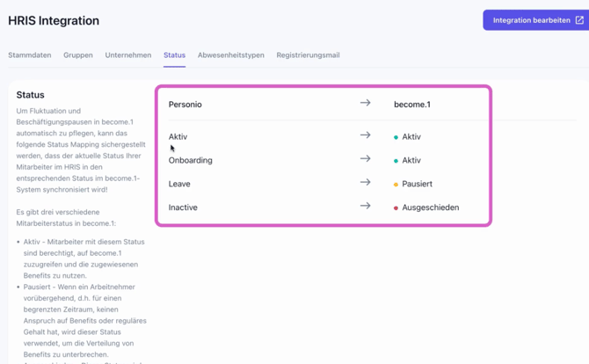Click green dot next to Onboarding's Aktiv
The image size is (589, 364).
pos(396,161)
